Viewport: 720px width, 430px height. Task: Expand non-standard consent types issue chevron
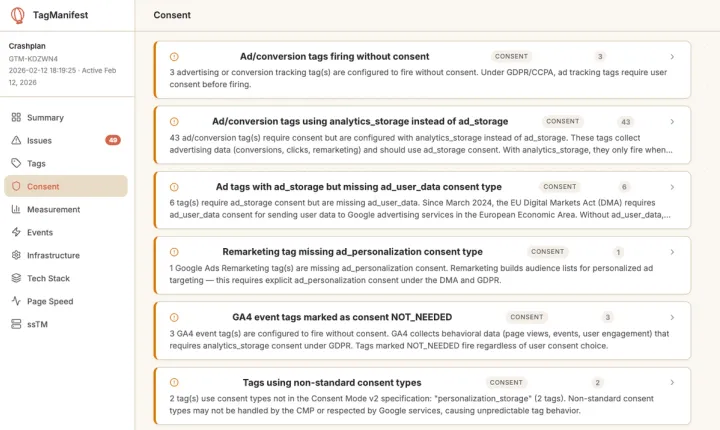(672, 382)
